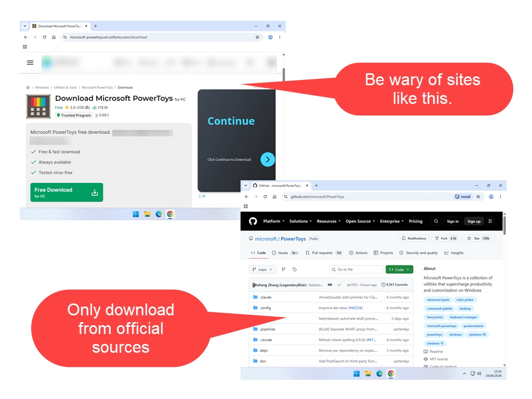
Task: Click the Install app button in the GitHub address bar
Action: click(463, 197)
